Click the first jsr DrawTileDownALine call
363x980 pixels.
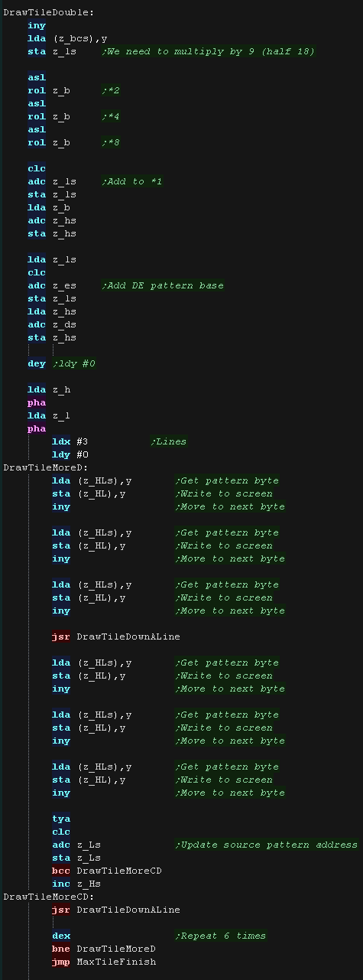point(116,637)
